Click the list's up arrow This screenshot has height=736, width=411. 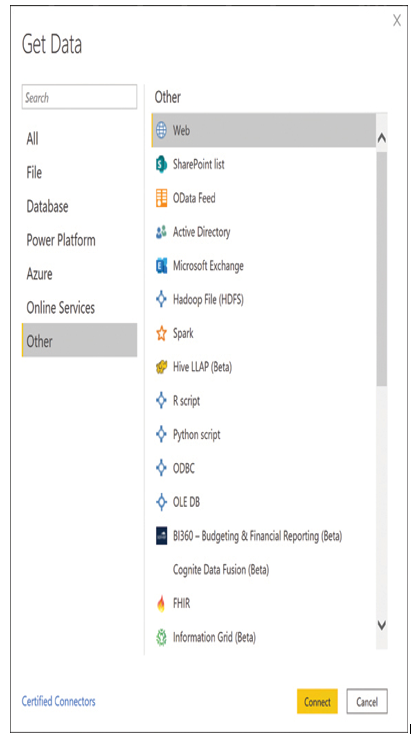pyautogui.click(x=381, y=138)
